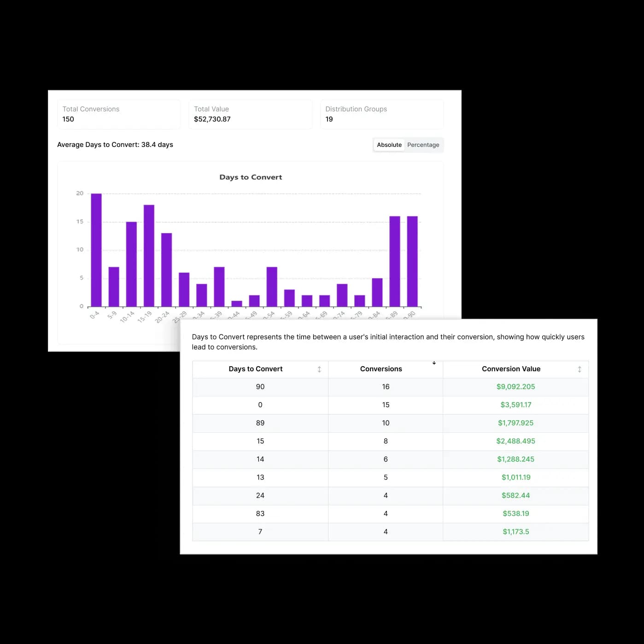This screenshot has width=644, height=644.
Task: Click the sort icon beside Conversion Value header
Action: [x=579, y=369]
